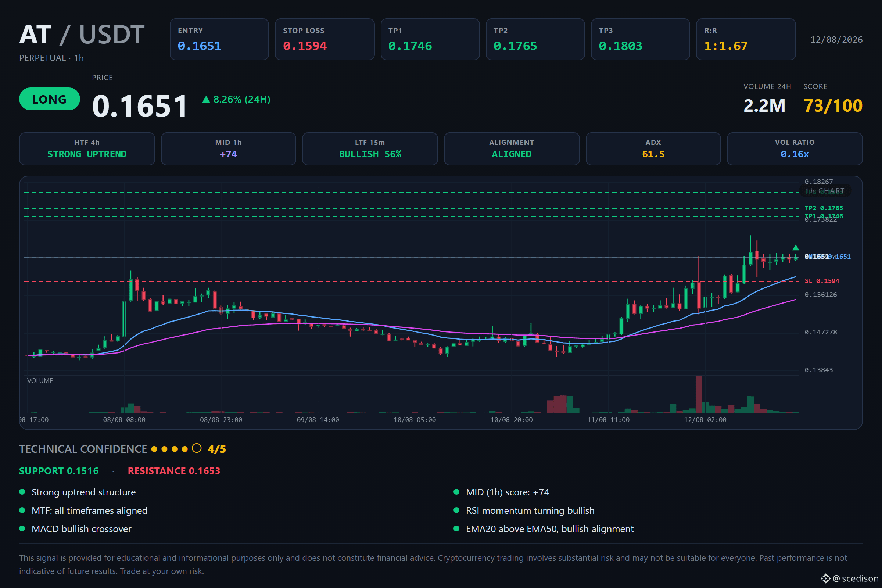Viewport: 882px width, 588px height.
Task: Click the hollow fifth confidence dot
Action: [197, 448]
